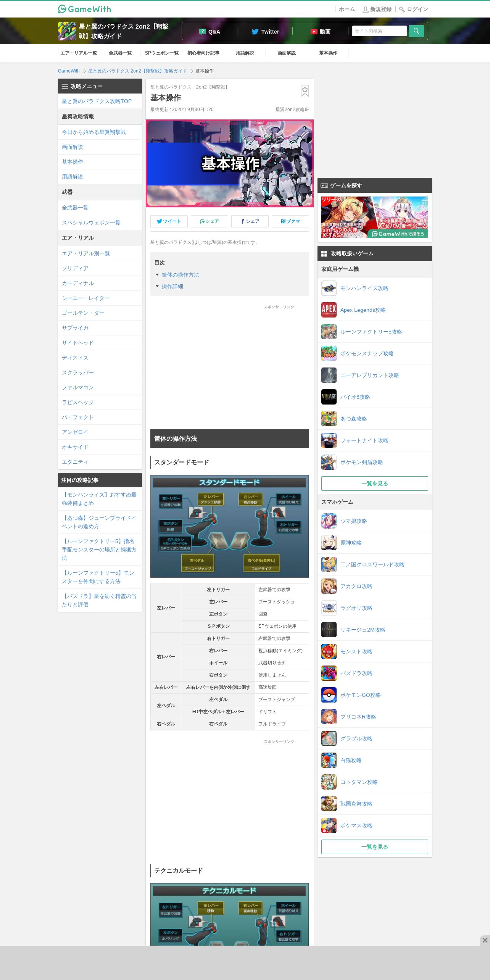490x980 pixels.
Task: Click the Apex Legends game icon
Action: coord(329,310)
